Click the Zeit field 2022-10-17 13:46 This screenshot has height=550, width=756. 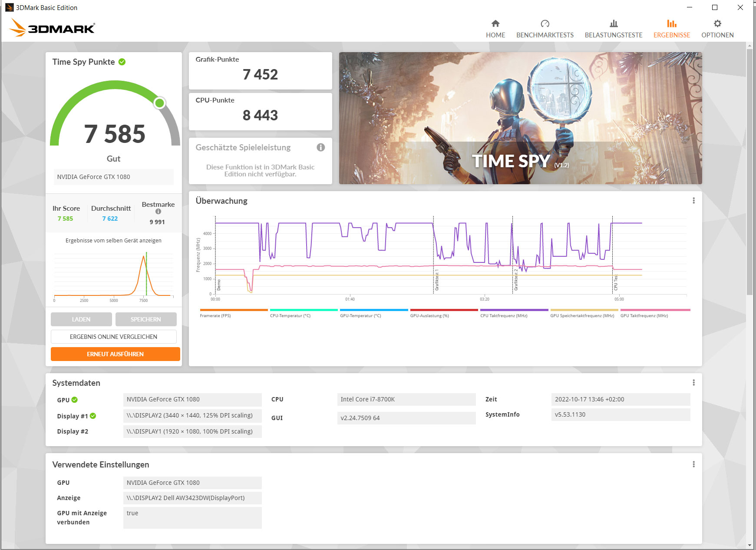621,399
